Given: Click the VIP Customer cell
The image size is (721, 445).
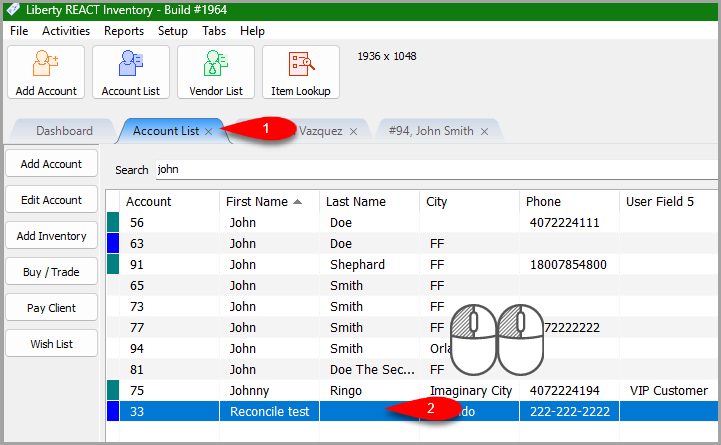Looking at the screenshot, I should click(669, 390).
